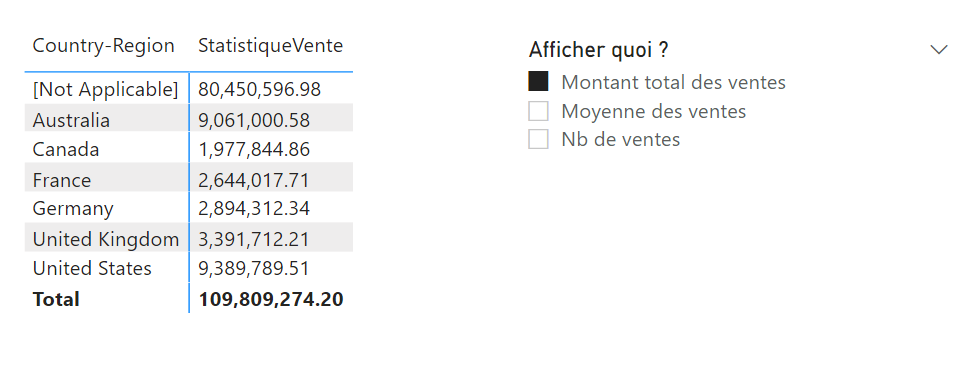Click the Nb de ventes label text
The width and height of the screenshot is (979, 372).
pos(621,139)
